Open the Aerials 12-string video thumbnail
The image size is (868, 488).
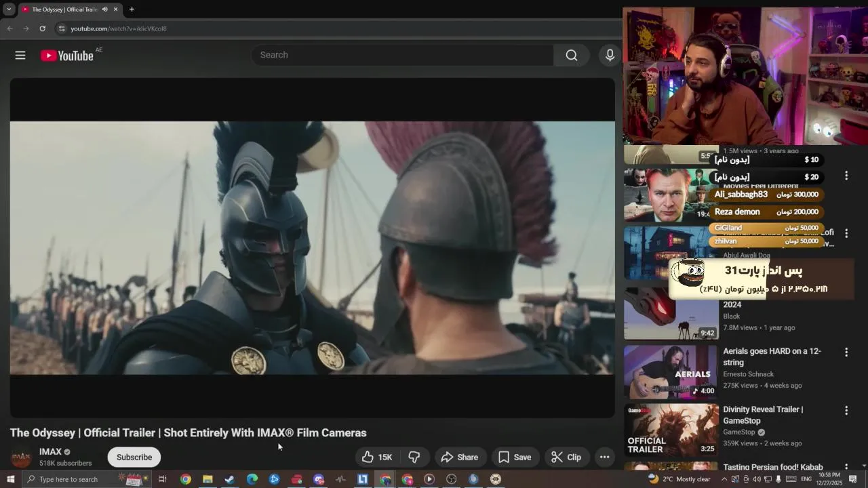(671, 372)
